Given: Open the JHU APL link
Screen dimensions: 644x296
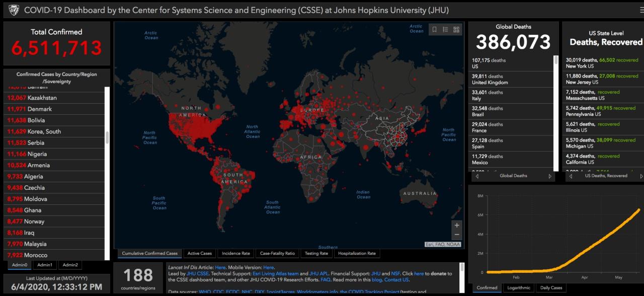Looking at the screenshot, I should tap(318, 273).
